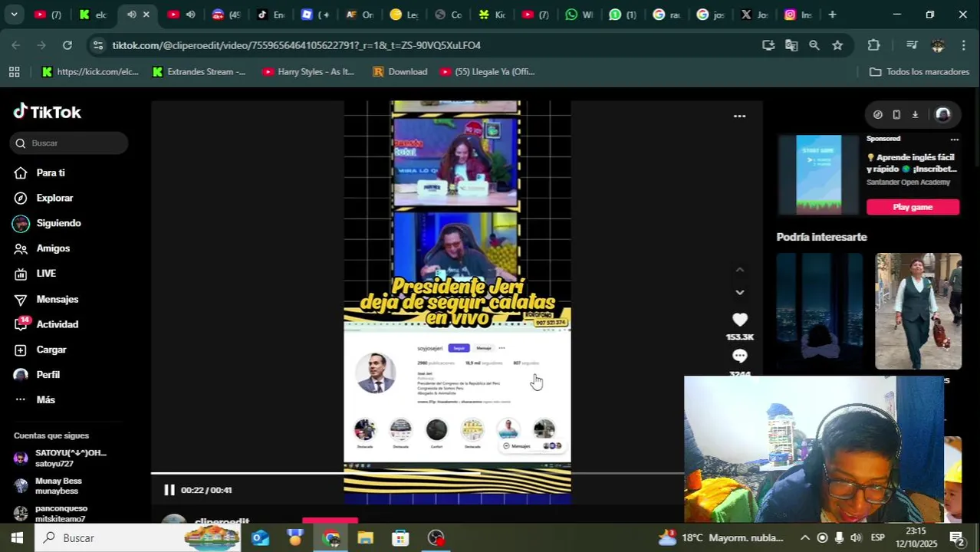The height and width of the screenshot is (552, 980).
Task: Open Mensajes in the sidebar
Action: tap(57, 299)
